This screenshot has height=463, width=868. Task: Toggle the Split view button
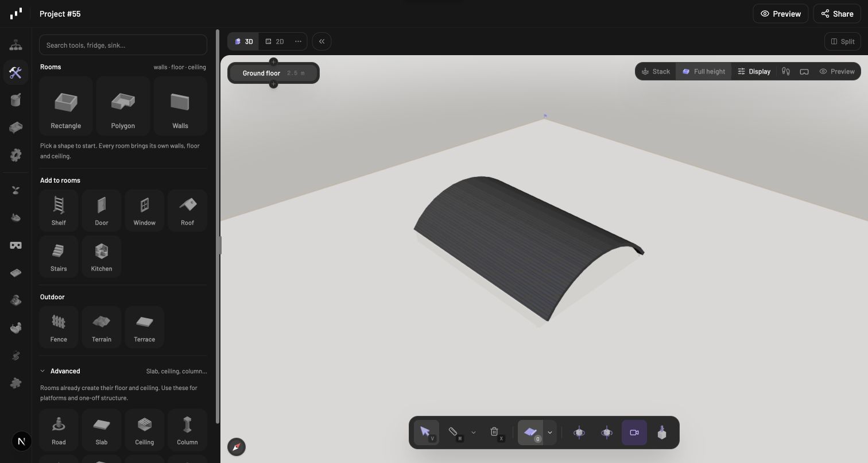pos(843,41)
